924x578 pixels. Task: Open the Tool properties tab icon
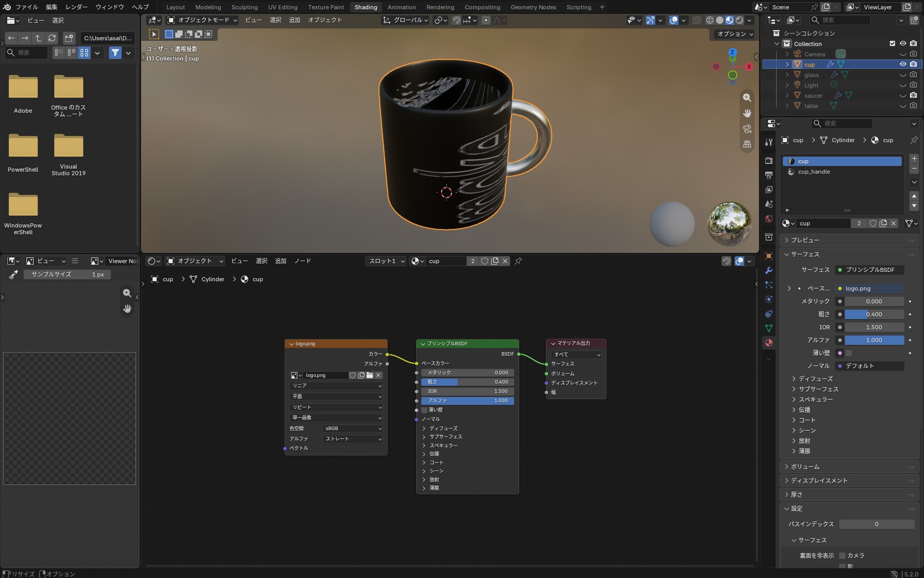[x=769, y=142]
